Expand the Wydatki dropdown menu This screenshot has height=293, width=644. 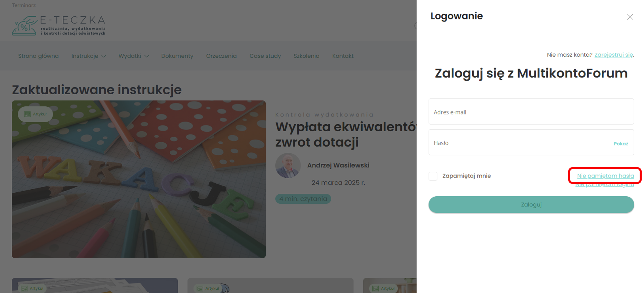point(133,56)
